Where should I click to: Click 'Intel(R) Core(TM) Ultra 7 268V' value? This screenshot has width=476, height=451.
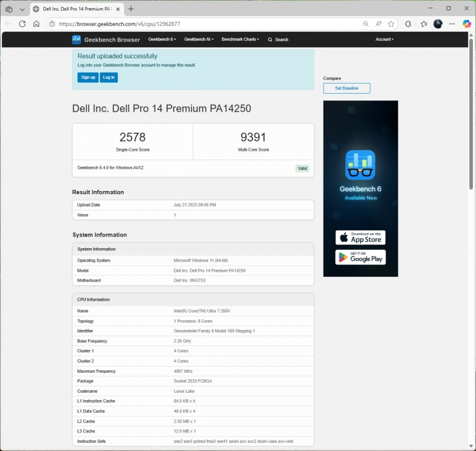tap(202, 311)
